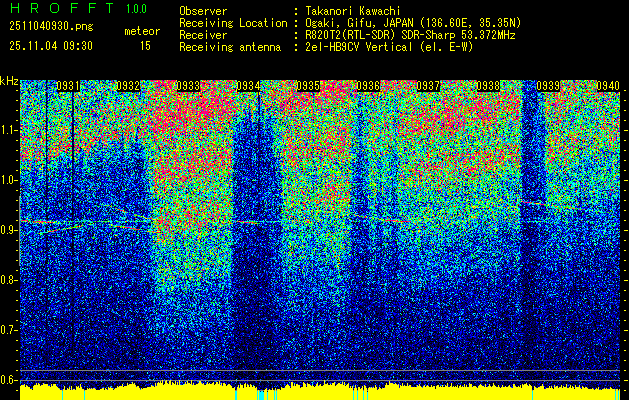Click the 0.9 frequency axis label
Viewport: 629px width, 400px height.
(x=9, y=230)
